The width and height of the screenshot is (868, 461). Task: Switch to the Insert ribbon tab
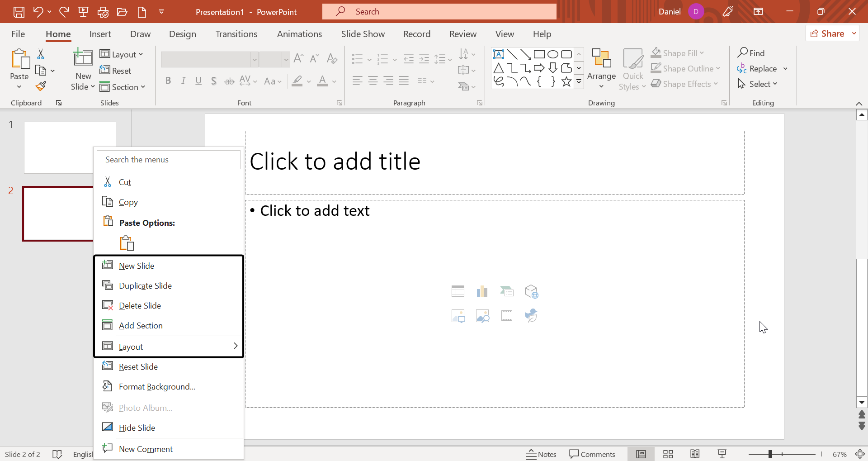coord(100,33)
